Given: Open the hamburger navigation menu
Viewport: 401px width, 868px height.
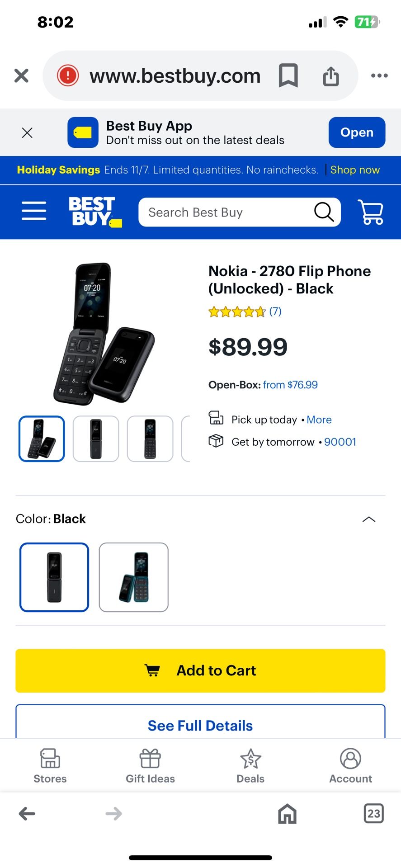Looking at the screenshot, I should point(34,211).
